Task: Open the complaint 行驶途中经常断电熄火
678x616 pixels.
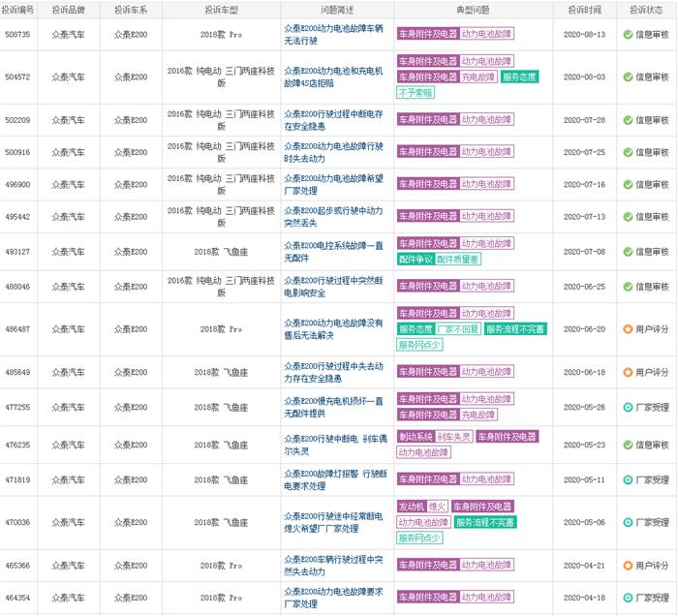Action: click(x=333, y=522)
